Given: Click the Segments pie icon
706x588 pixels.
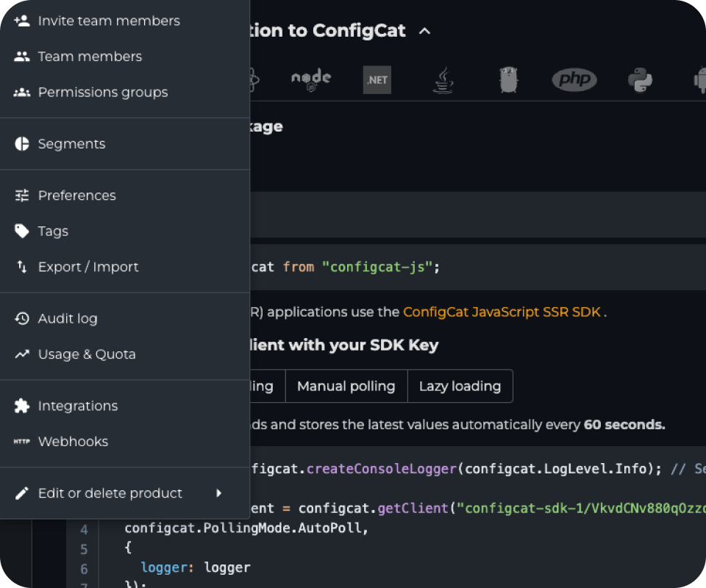Looking at the screenshot, I should point(21,144).
